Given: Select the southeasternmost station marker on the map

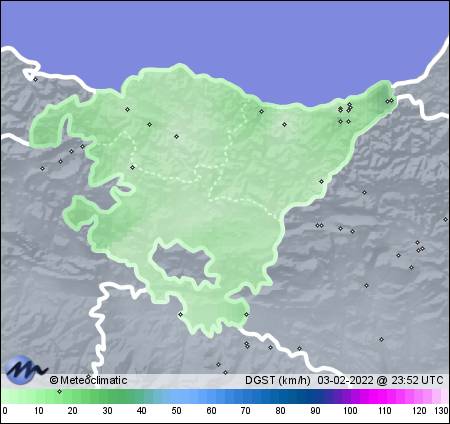Looking at the screenshot, I should (381, 339).
